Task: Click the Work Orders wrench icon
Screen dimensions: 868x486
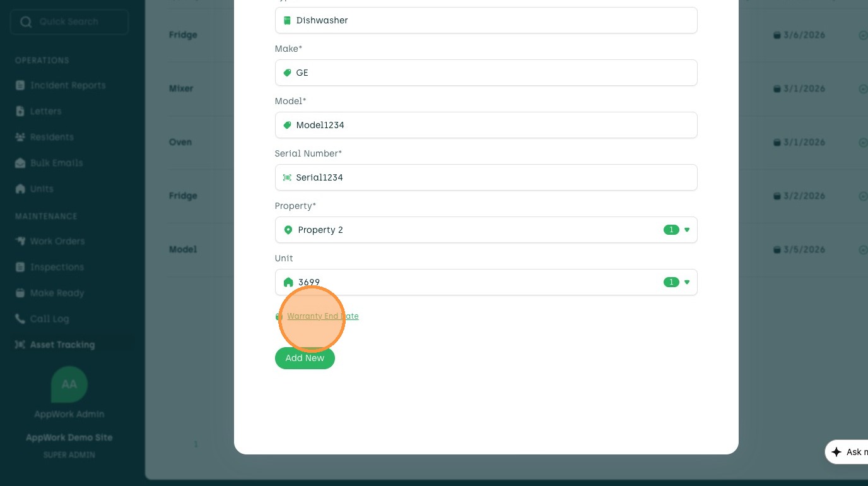Action: coord(20,241)
